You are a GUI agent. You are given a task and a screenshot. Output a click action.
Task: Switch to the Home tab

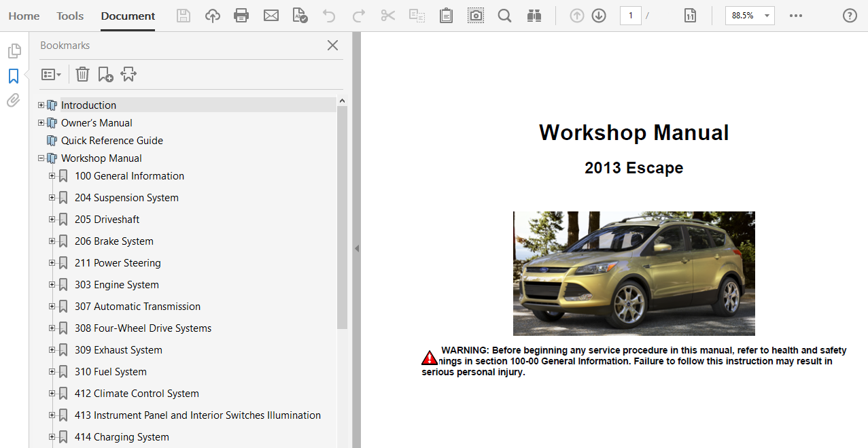coord(24,16)
